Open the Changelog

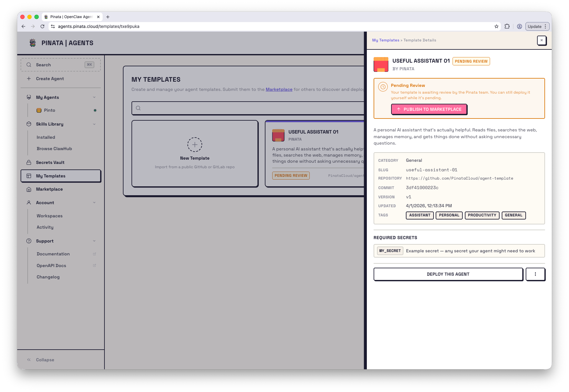point(48,277)
